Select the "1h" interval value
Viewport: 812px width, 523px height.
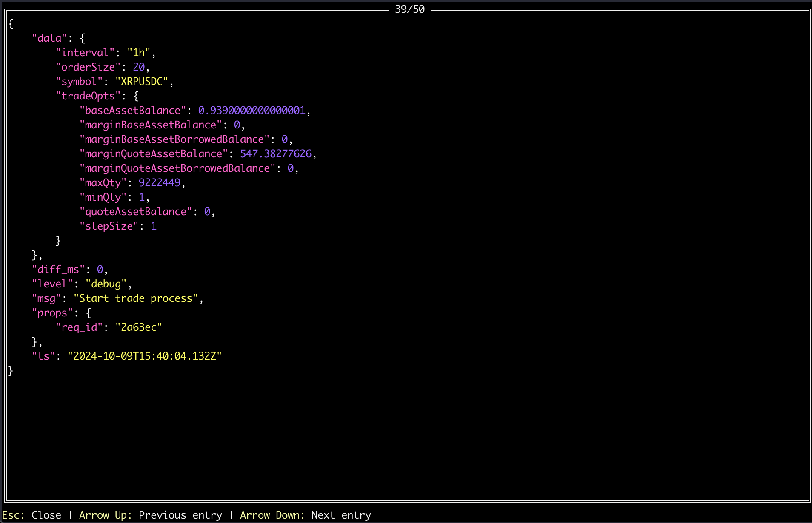pos(139,53)
